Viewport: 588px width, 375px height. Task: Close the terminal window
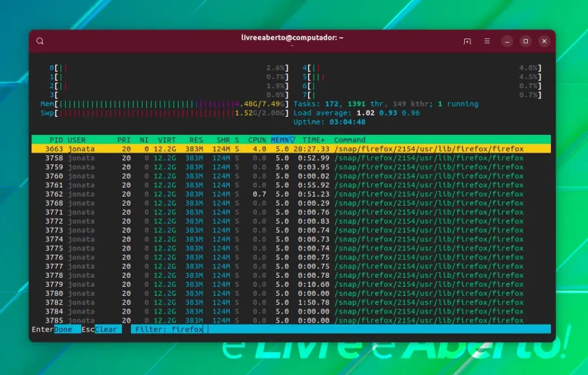(x=544, y=41)
